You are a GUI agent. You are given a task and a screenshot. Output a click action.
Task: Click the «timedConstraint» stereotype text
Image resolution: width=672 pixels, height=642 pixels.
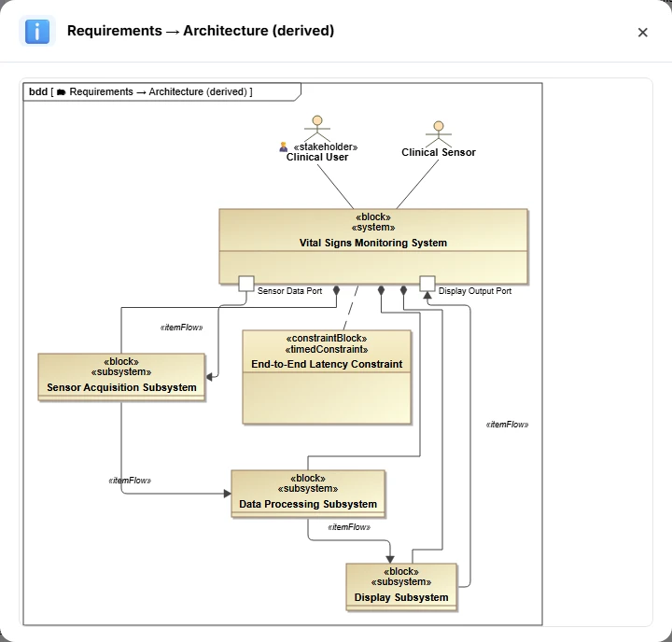pyautogui.click(x=327, y=349)
